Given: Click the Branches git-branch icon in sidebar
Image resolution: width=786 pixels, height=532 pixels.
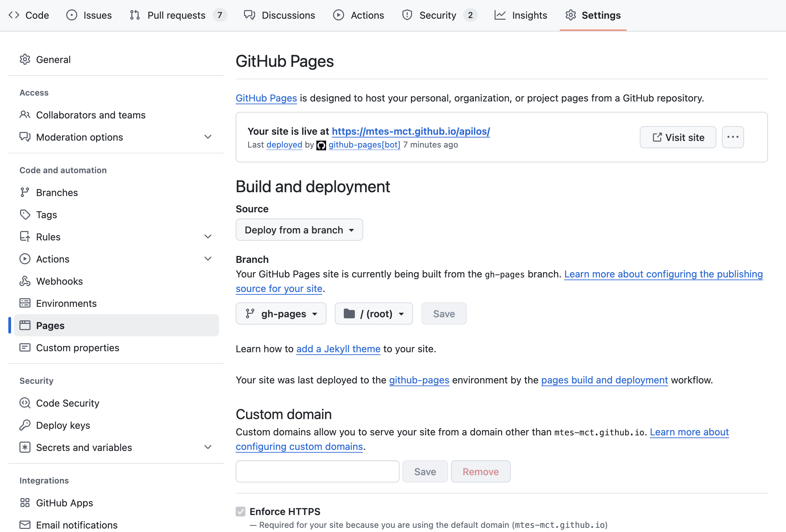Looking at the screenshot, I should tap(25, 193).
